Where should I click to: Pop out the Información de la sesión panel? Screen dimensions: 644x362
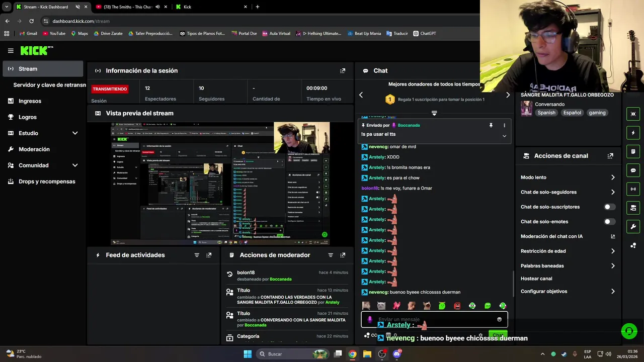click(343, 71)
